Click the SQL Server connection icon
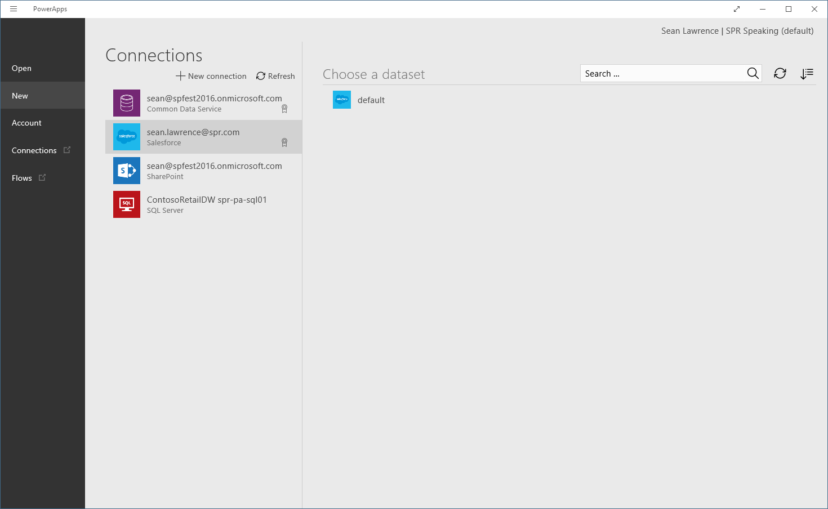 click(127, 204)
